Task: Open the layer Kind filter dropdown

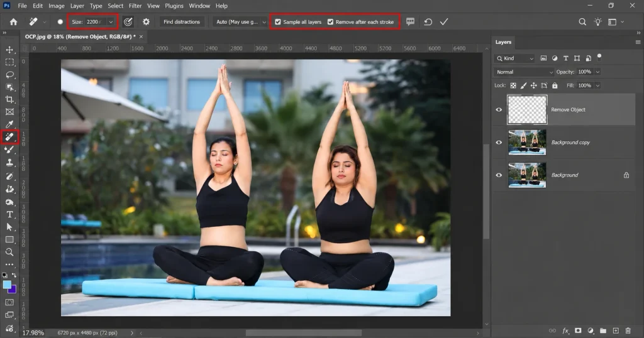Action: (x=515, y=58)
